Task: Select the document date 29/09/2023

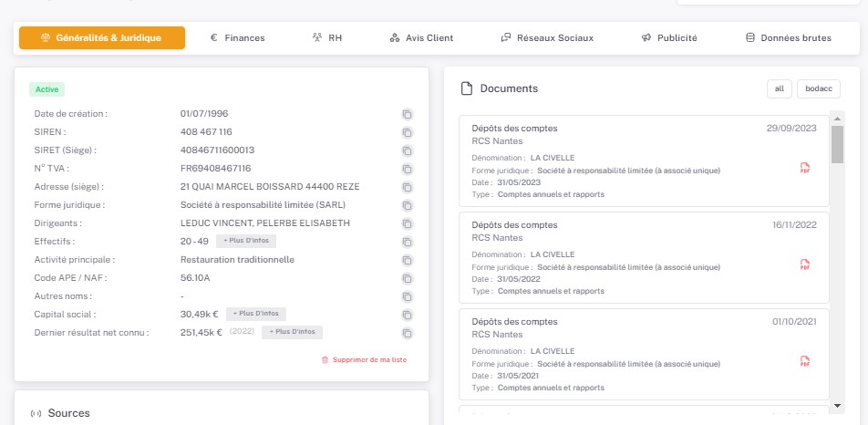Action: (791, 129)
